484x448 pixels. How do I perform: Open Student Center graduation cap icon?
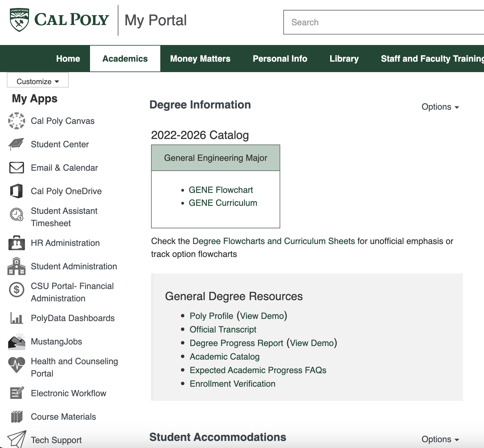click(x=16, y=144)
